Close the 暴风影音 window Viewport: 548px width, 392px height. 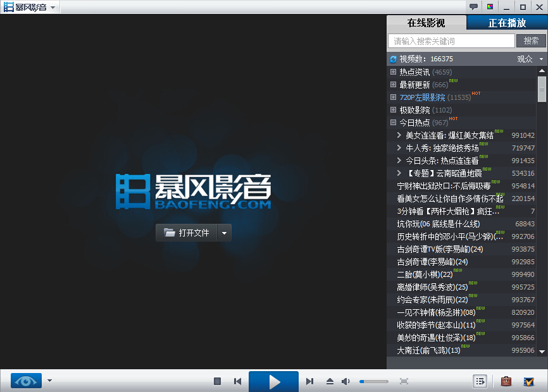click(x=539, y=8)
